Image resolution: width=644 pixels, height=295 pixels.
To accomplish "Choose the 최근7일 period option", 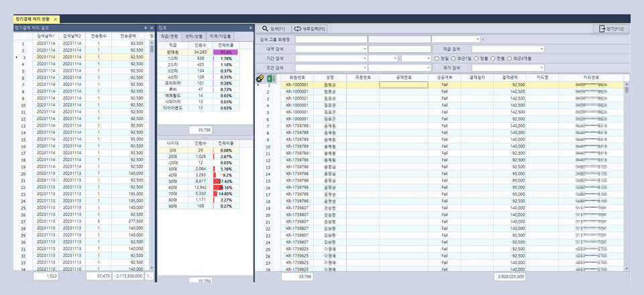I will (455, 58).
